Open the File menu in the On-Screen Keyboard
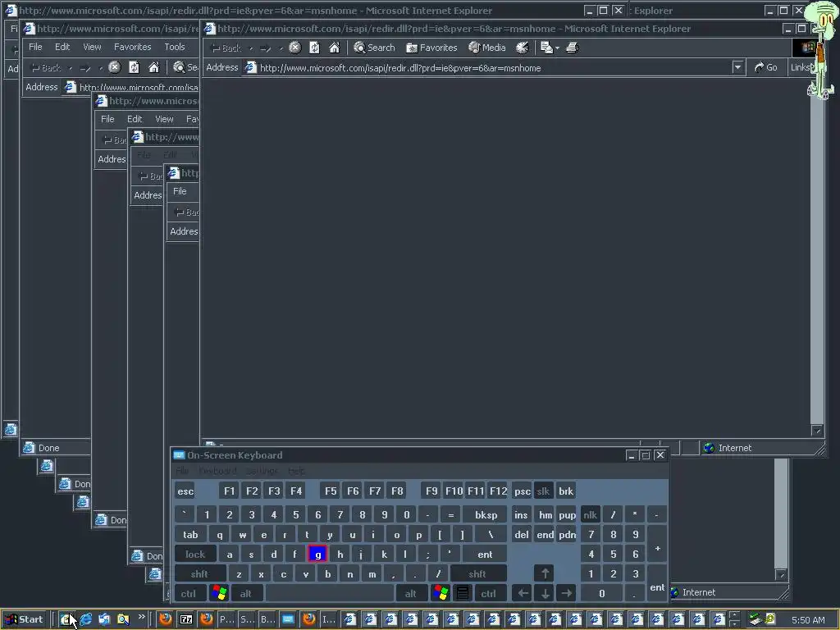This screenshot has height=630, width=840. 182,471
